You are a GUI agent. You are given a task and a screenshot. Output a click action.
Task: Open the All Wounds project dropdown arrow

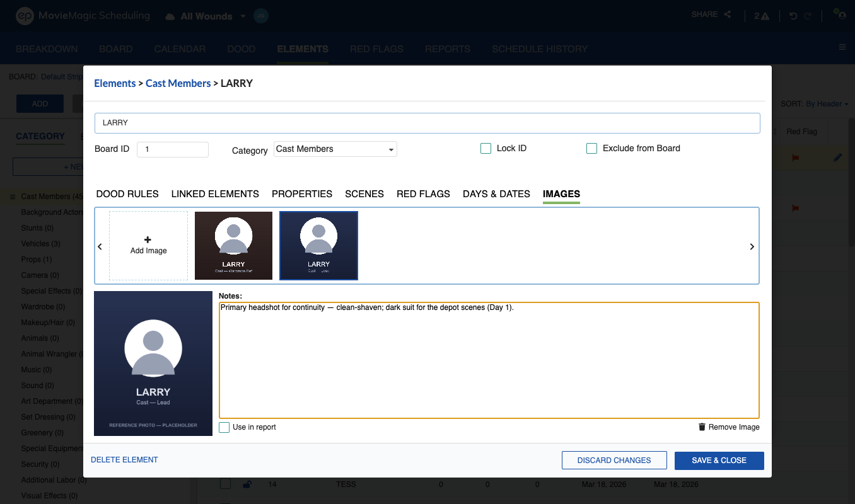(x=243, y=16)
